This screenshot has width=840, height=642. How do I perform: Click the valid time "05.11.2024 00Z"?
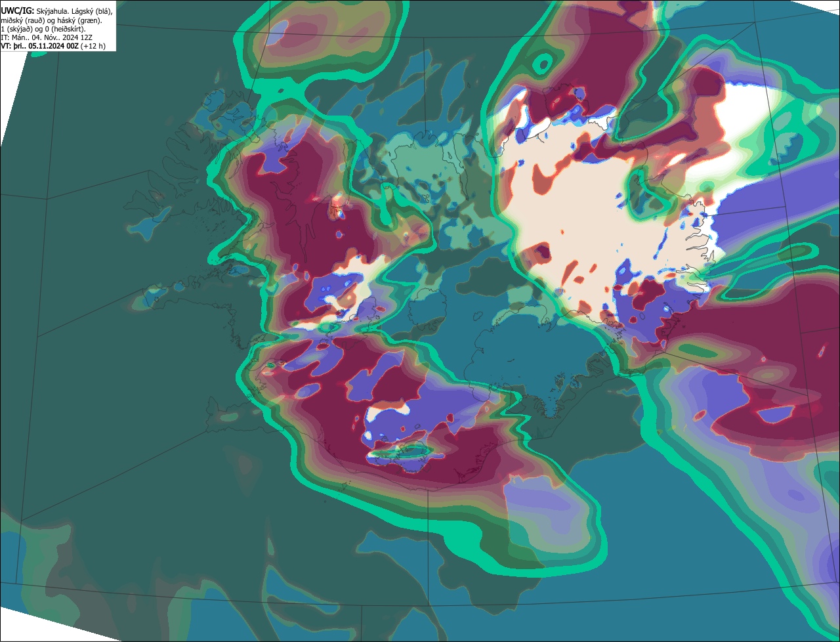point(53,46)
